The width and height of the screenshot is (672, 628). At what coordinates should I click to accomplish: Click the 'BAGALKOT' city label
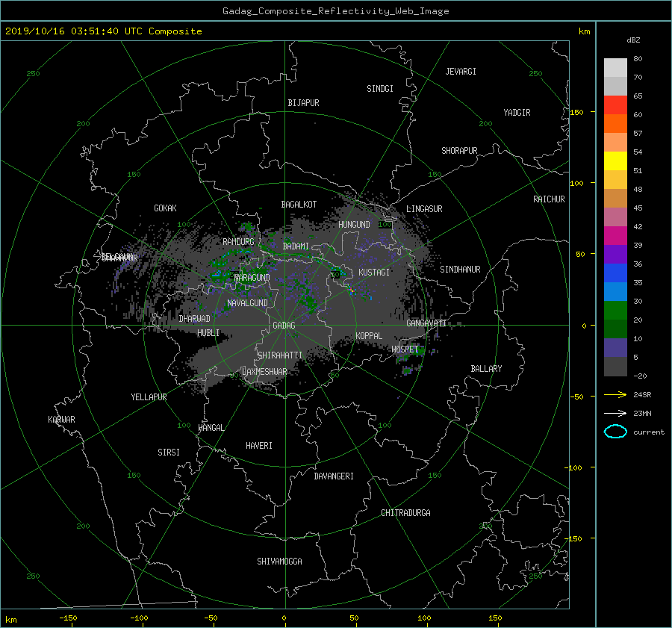pos(299,205)
